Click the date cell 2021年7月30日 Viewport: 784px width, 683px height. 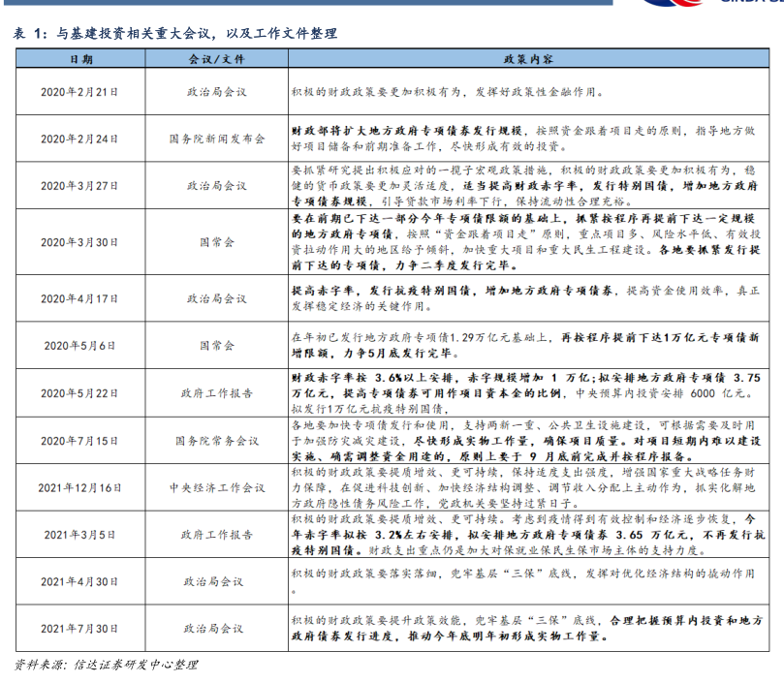[80, 629]
